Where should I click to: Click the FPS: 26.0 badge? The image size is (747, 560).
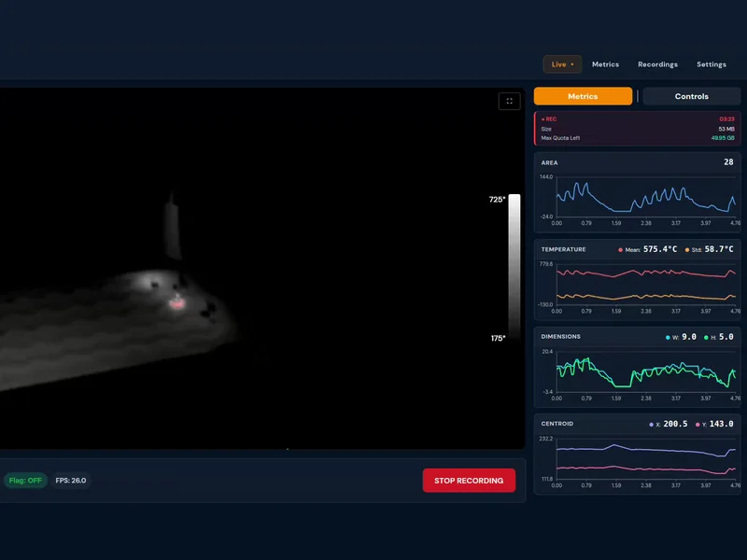pyautogui.click(x=71, y=481)
